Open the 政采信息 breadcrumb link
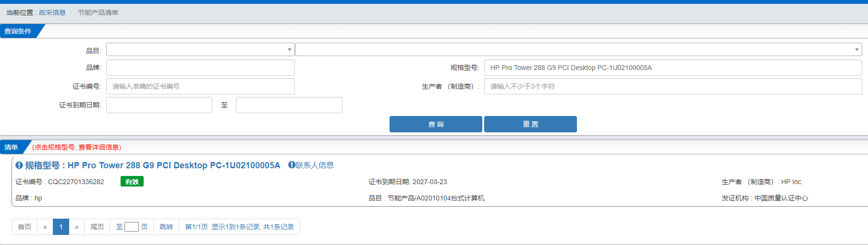The height and width of the screenshot is (245, 868). [52, 12]
